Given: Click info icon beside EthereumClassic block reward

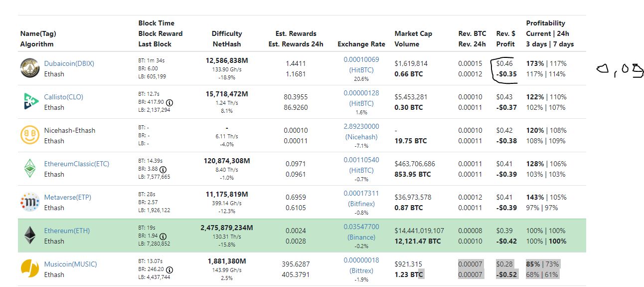Looking at the screenshot, I should (163, 169).
